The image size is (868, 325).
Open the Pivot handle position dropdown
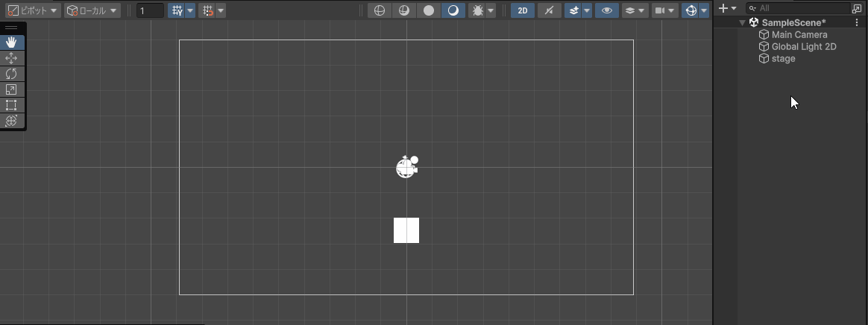[34, 10]
